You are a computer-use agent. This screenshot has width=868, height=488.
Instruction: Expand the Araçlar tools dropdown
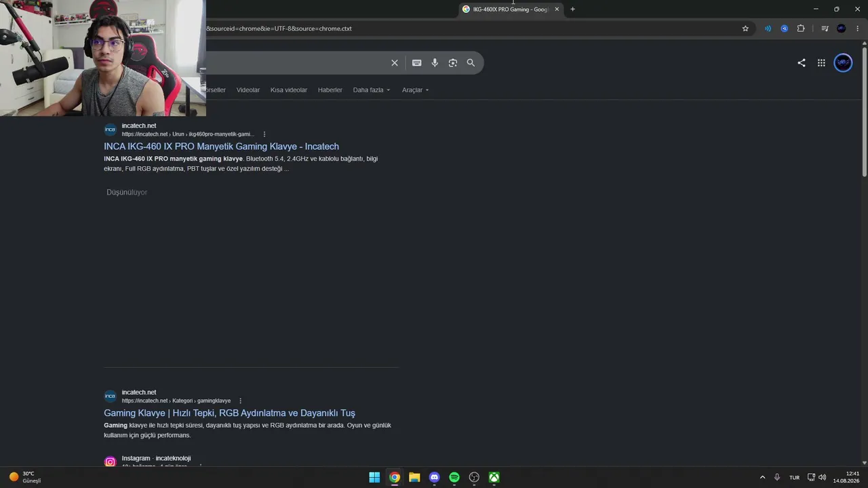tap(416, 90)
